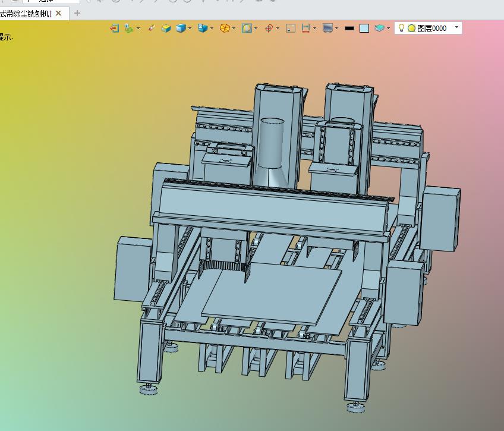The width and height of the screenshot is (504, 431).
Task: Click the black line color swatch
Action: click(x=349, y=29)
